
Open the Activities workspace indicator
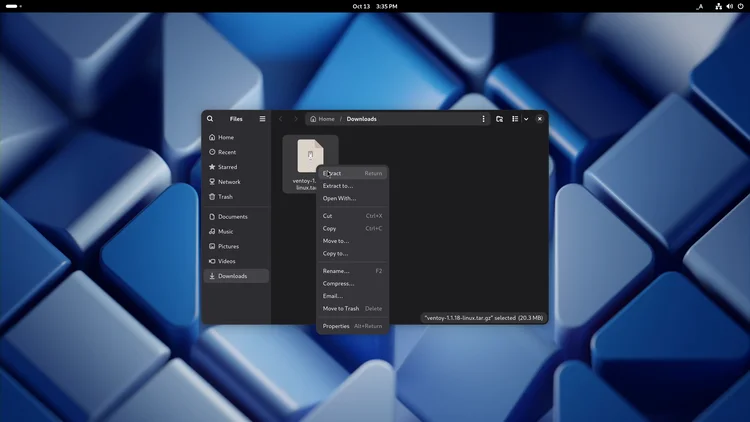(13, 6)
